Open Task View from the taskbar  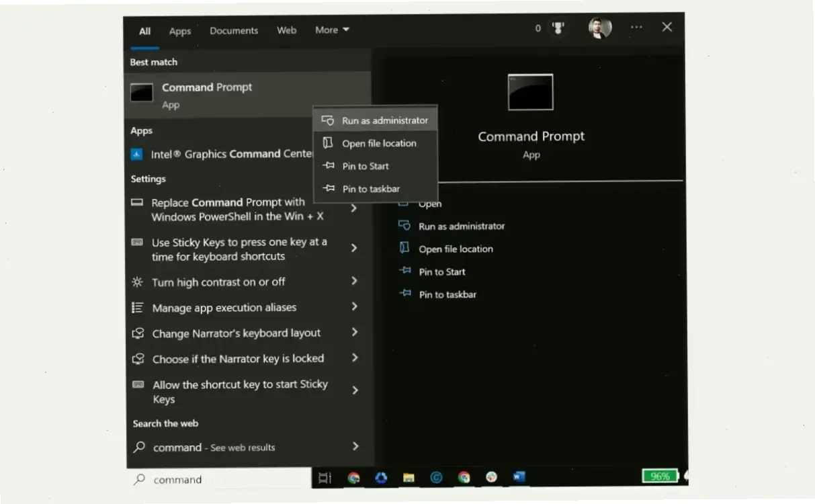pyautogui.click(x=325, y=478)
